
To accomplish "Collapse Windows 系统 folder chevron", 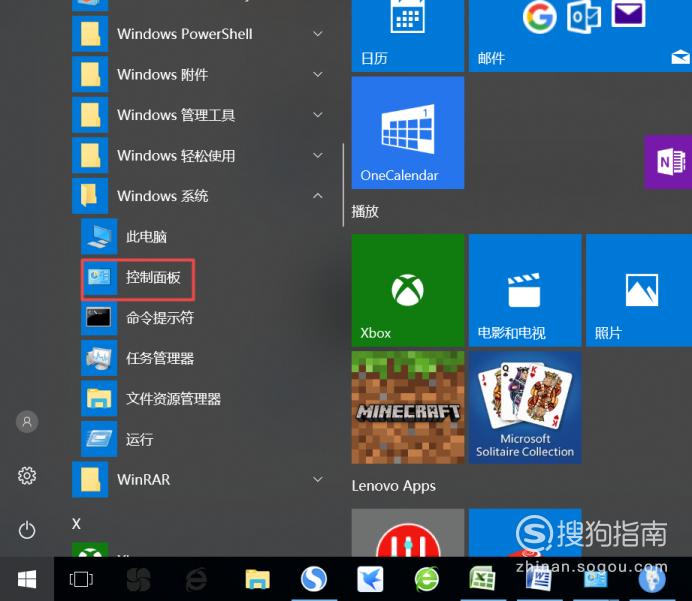I will (318, 195).
